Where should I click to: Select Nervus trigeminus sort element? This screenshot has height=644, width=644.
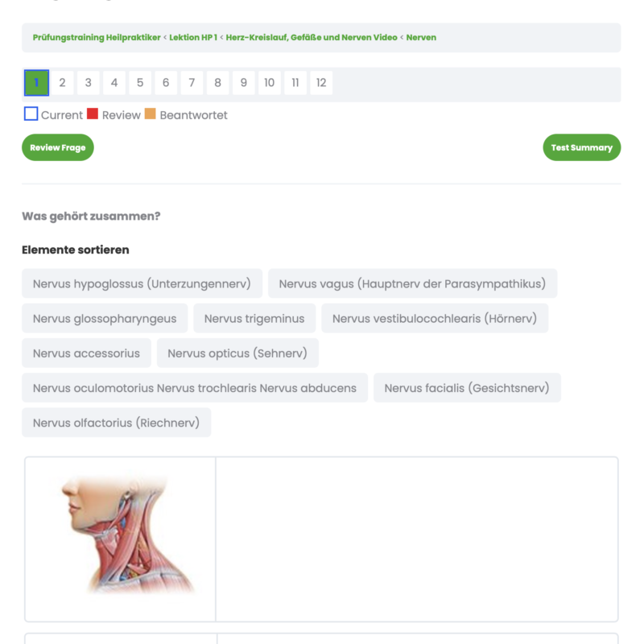254,319
